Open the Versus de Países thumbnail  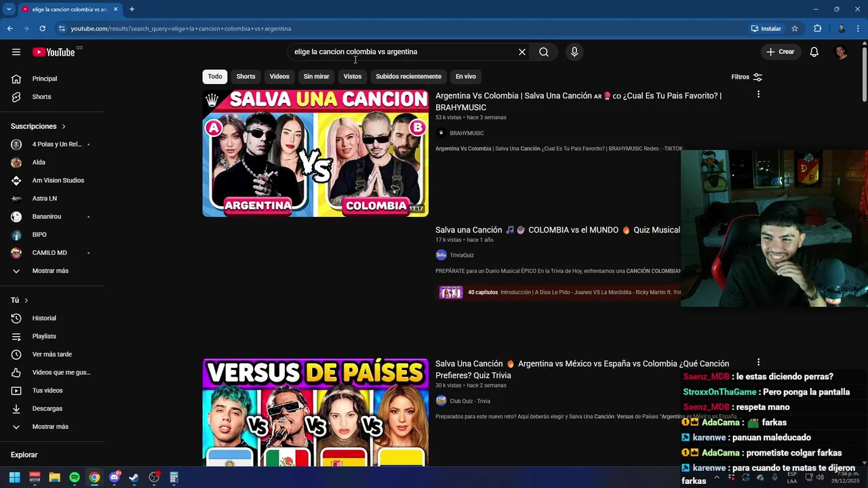point(315,412)
